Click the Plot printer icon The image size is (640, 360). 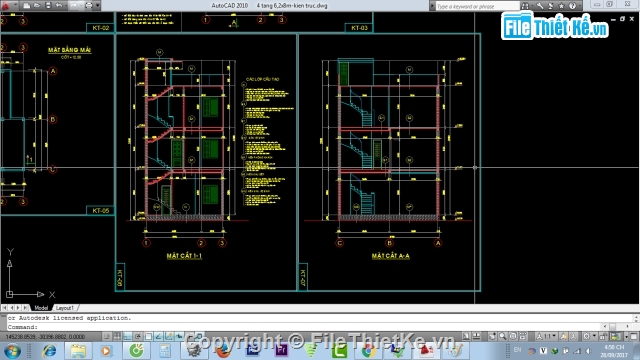coord(89,5)
